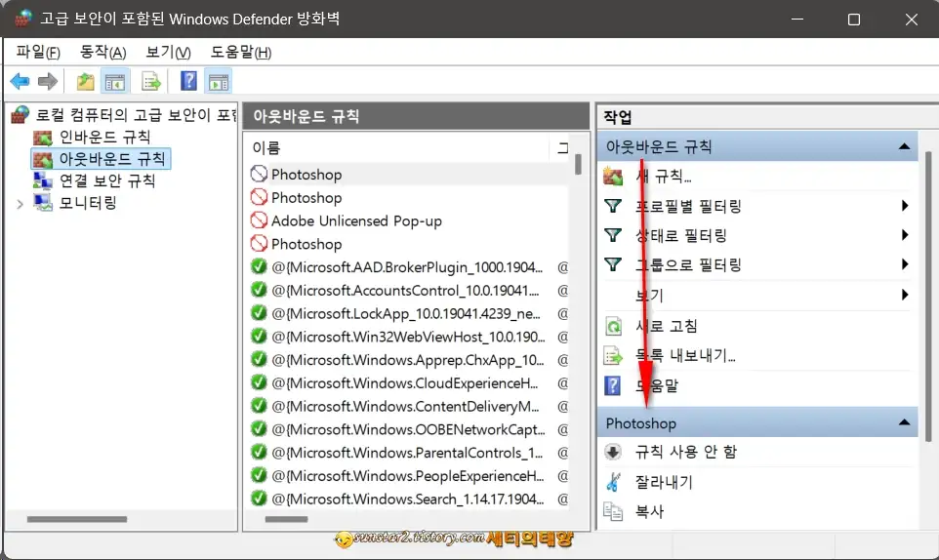Open the 동작(A) menu
The width and height of the screenshot is (939, 560).
(103, 52)
